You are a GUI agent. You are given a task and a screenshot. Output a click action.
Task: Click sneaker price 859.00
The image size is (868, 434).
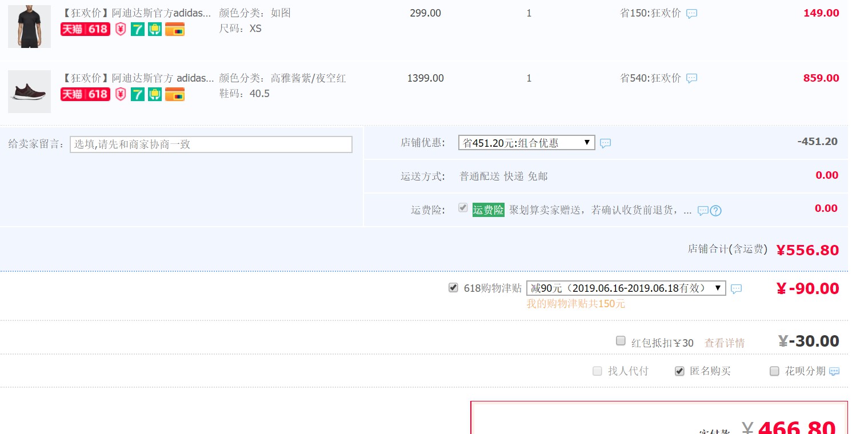[821, 78]
